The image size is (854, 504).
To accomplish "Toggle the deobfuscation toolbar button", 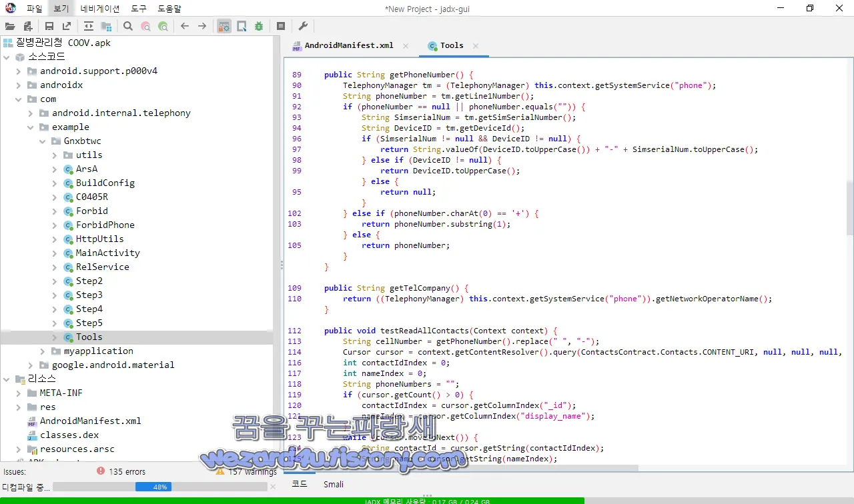I will point(224,26).
